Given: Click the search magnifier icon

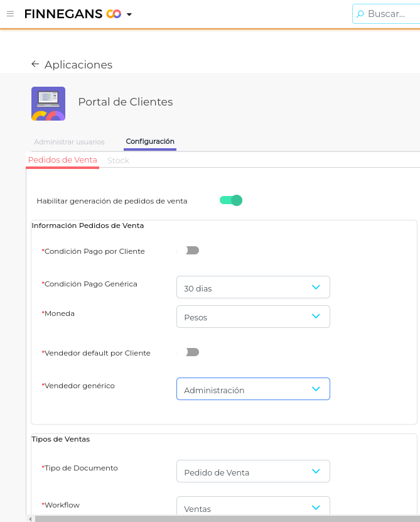Looking at the screenshot, I should [x=360, y=14].
